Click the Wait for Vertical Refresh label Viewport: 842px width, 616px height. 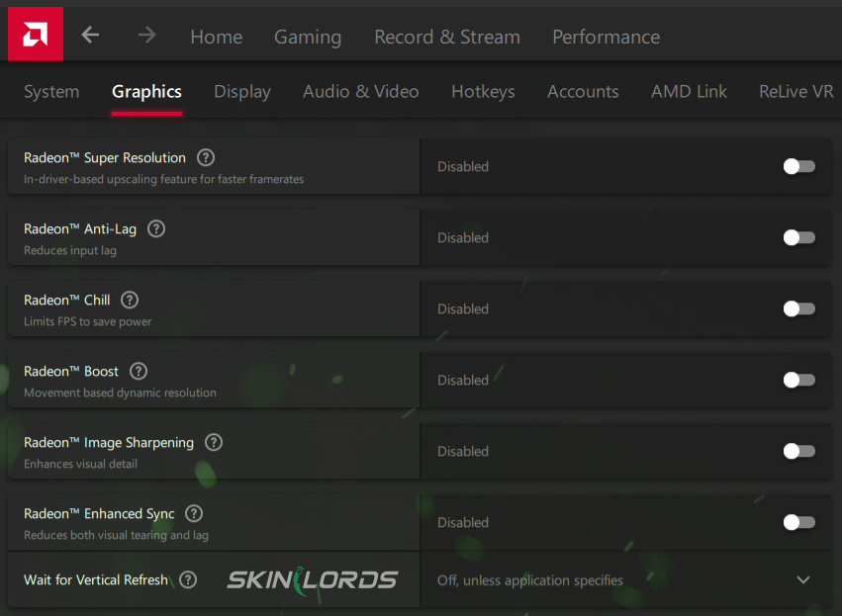point(96,580)
